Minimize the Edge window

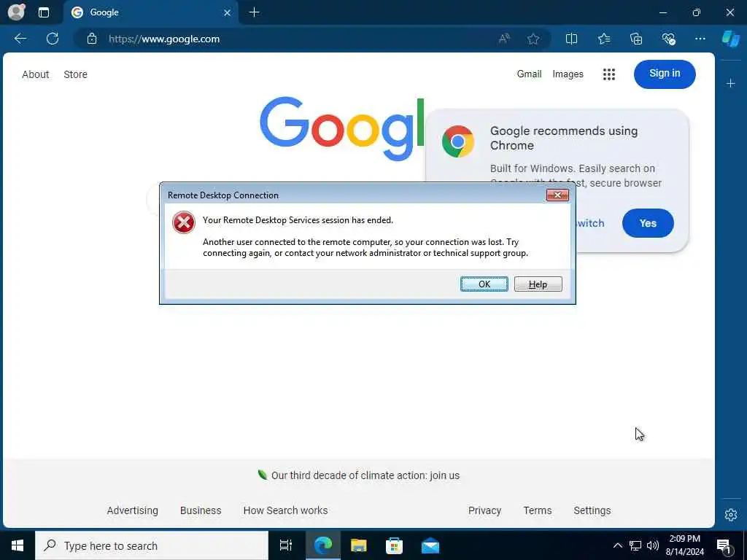[662, 12]
